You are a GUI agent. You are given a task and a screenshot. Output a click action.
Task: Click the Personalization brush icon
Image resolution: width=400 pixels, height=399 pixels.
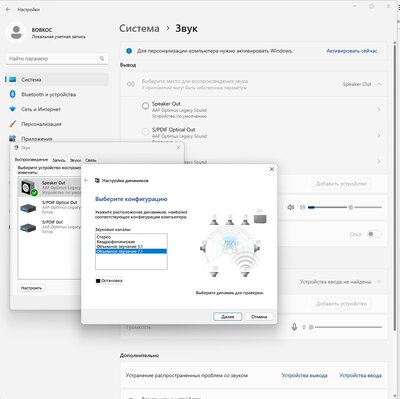(x=13, y=124)
